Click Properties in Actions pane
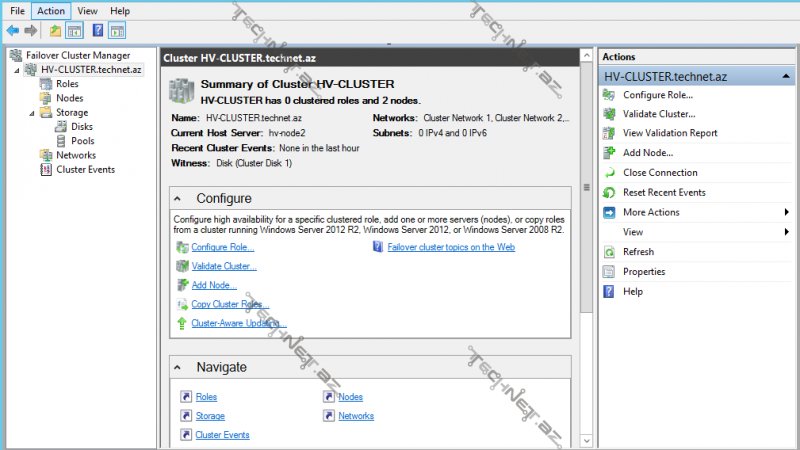 [x=644, y=272]
